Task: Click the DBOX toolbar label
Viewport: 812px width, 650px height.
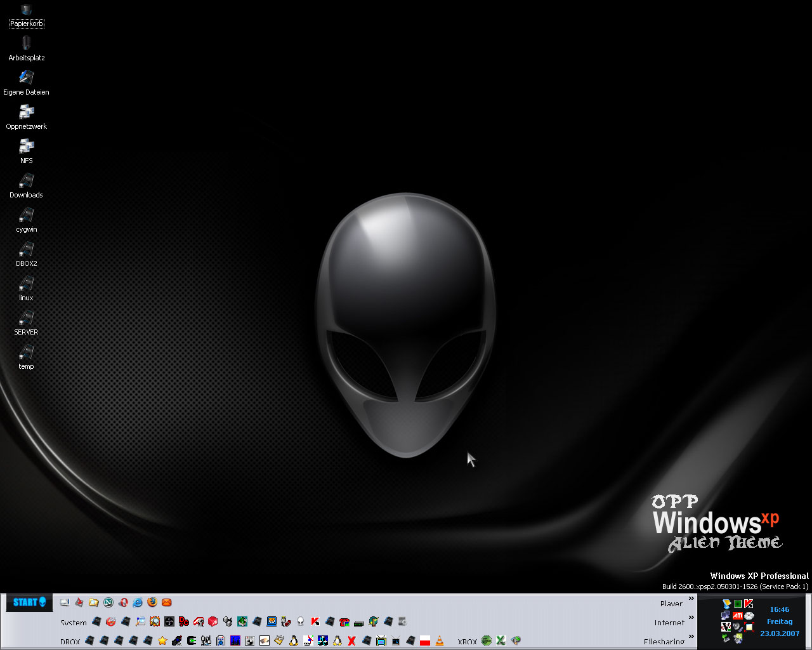Action: (x=70, y=642)
